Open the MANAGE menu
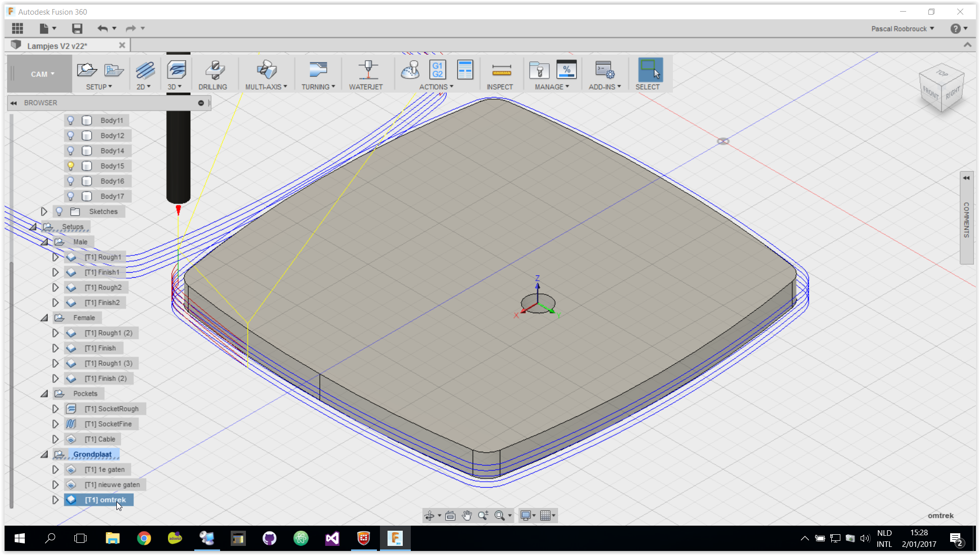The image size is (980, 555). click(552, 87)
